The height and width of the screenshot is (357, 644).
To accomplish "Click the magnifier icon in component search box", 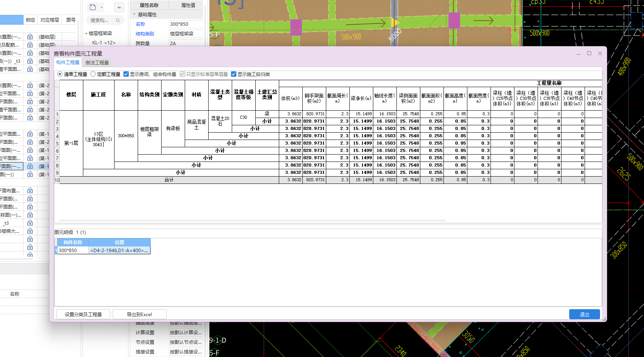I will pyautogui.click(x=118, y=20).
